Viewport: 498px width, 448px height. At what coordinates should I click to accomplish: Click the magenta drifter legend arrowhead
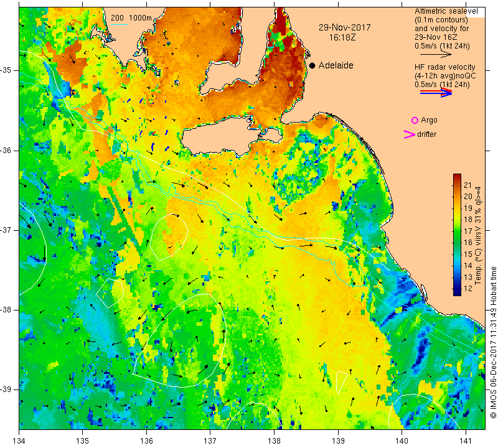point(410,134)
